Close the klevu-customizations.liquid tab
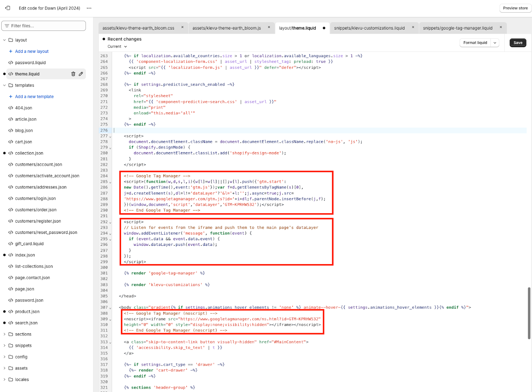The image size is (532, 392). point(413,27)
